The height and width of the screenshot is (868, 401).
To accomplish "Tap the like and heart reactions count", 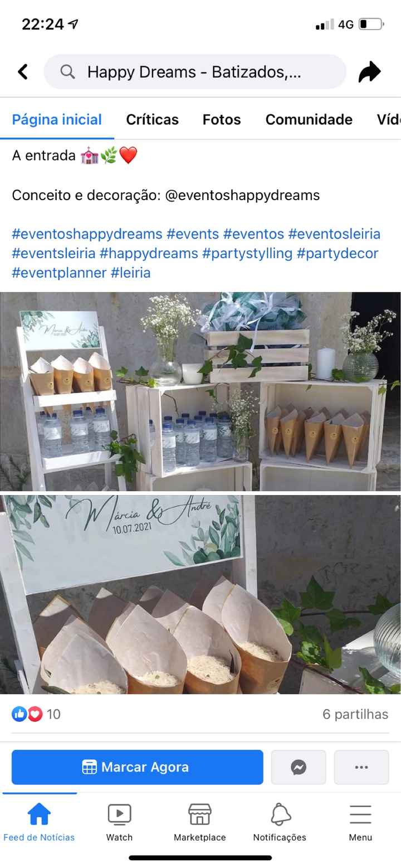I will point(36,714).
